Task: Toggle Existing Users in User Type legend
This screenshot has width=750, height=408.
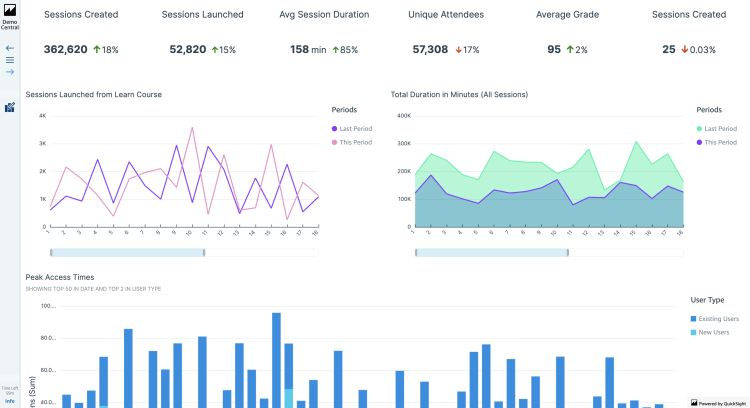Action: [717, 318]
